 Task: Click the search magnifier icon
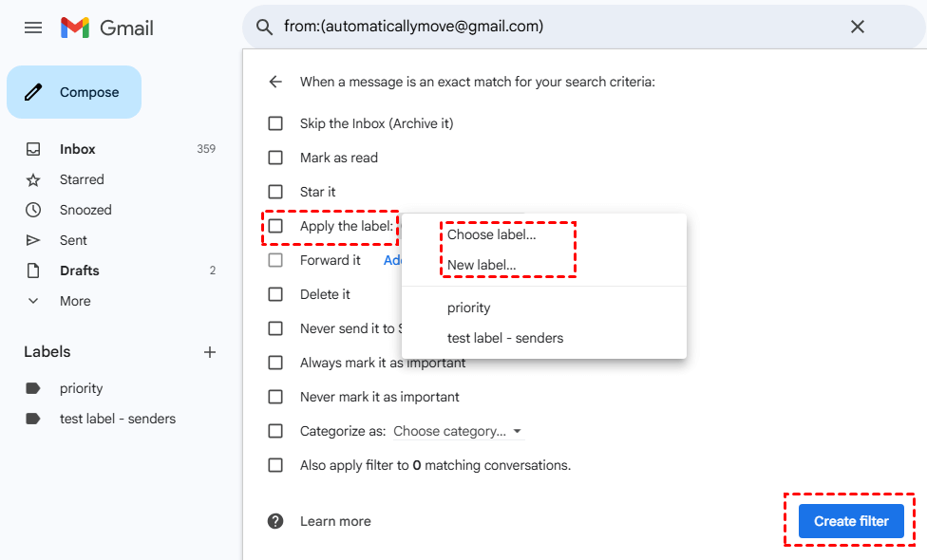click(265, 27)
